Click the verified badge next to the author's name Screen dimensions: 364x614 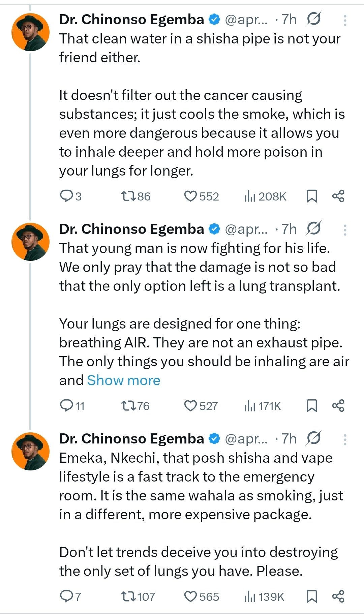pos(213,19)
